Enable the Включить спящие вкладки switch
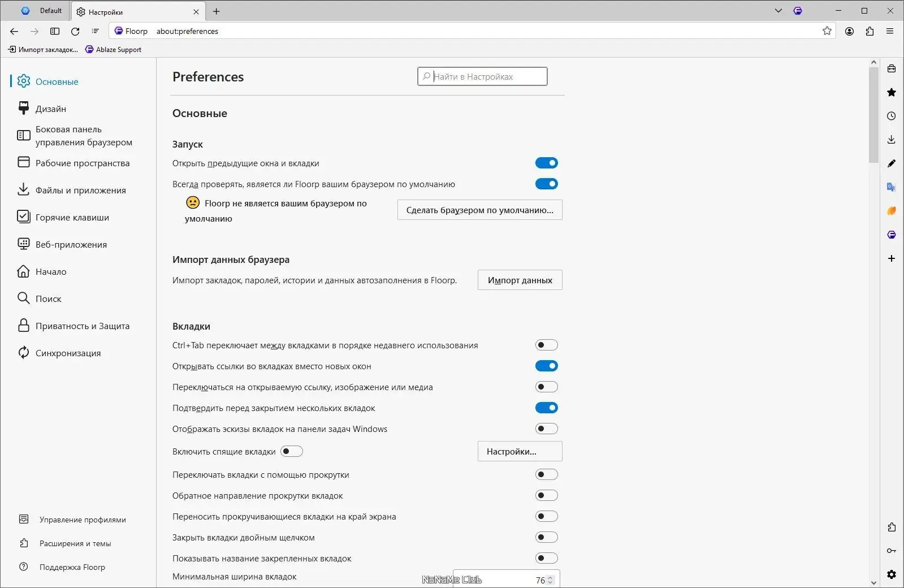 [x=292, y=451]
